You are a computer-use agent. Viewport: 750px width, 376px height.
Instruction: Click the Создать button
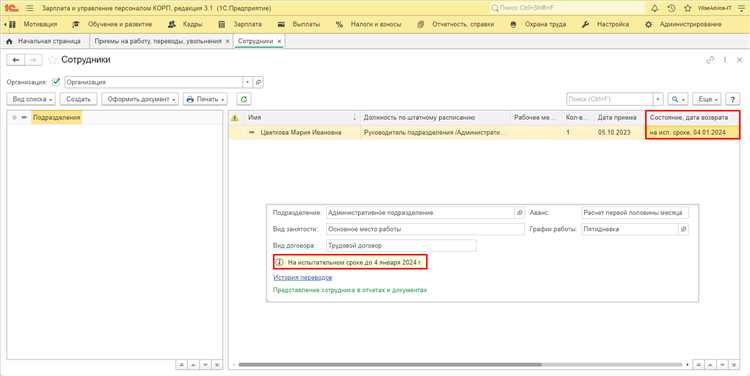point(78,99)
